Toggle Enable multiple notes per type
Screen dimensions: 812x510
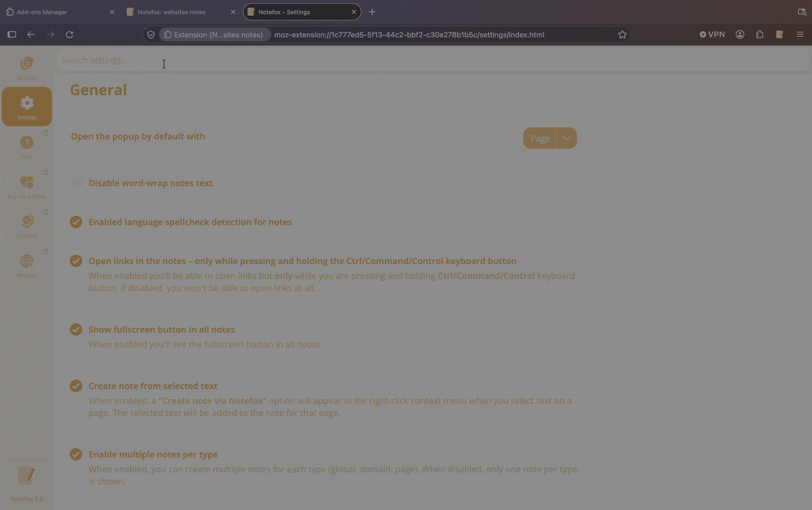coord(76,454)
